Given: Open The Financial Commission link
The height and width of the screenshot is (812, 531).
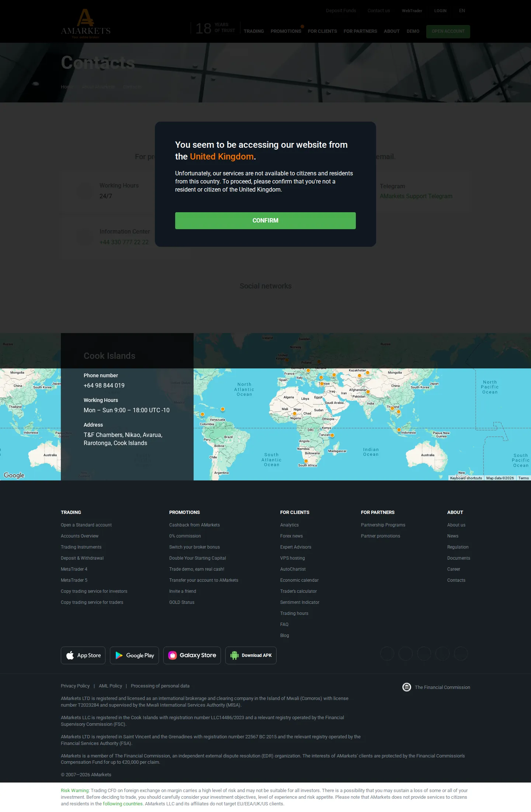Looking at the screenshot, I should [x=436, y=687].
